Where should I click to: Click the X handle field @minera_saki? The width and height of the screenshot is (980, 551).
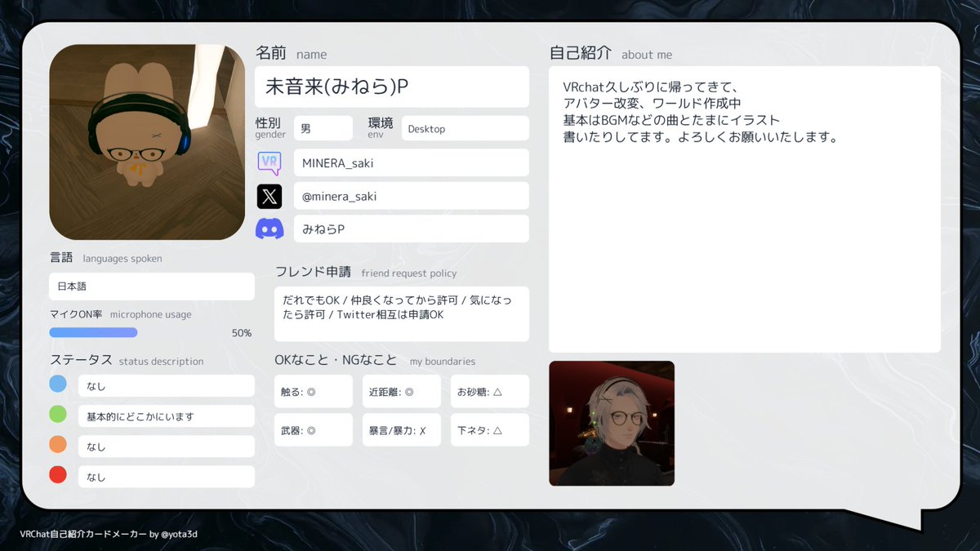[412, 196]
